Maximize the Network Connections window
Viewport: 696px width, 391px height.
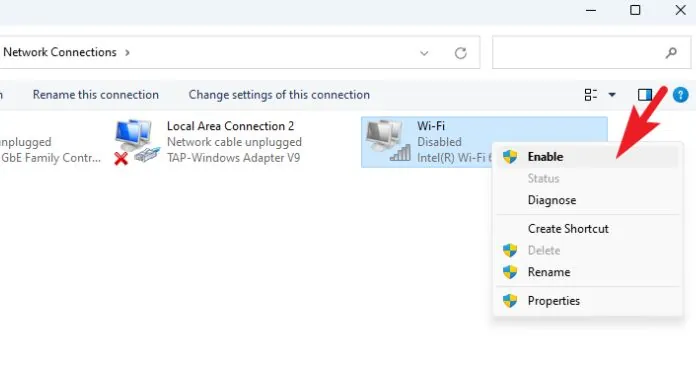635,10
